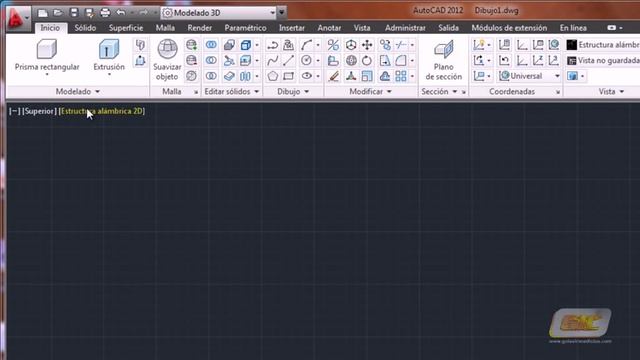
Task: Open the Vista no guardada view dropdown
Action: point(603,60)
